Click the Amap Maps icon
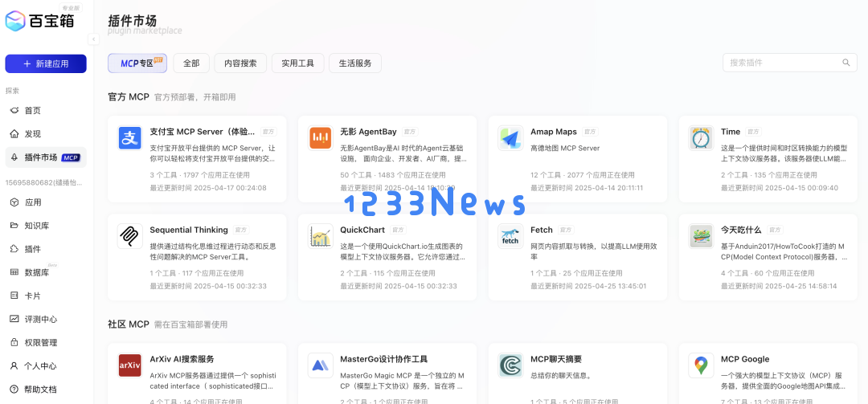 point(510,138)
